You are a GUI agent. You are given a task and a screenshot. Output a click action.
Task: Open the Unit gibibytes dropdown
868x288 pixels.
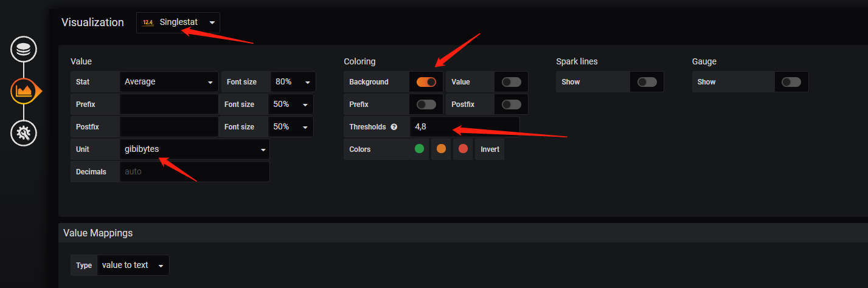click(x=195, y=149)
